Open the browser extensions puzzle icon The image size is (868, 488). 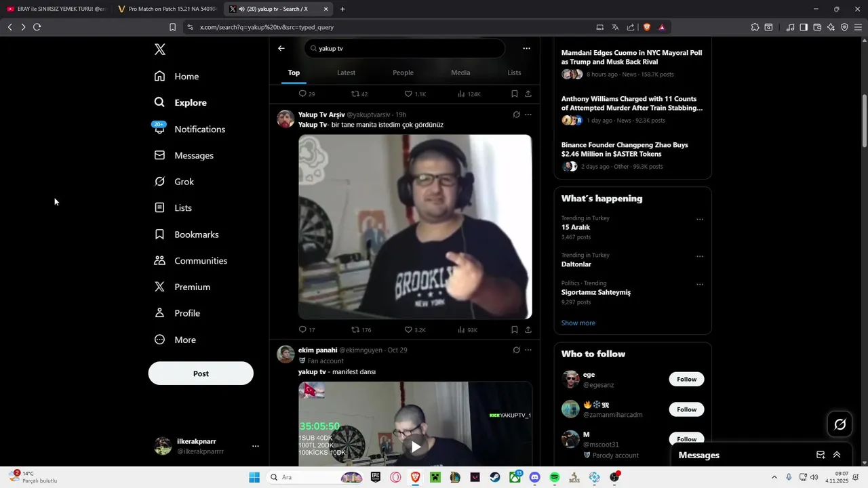[x=755, y=27]
